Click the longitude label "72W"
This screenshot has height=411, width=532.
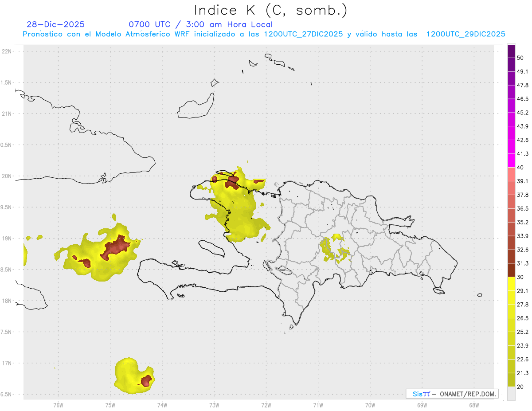266,405
